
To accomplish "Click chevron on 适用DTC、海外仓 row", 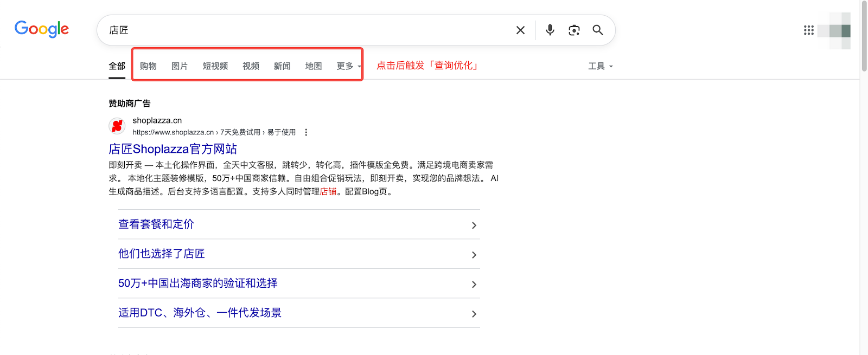I will point(474,314).
